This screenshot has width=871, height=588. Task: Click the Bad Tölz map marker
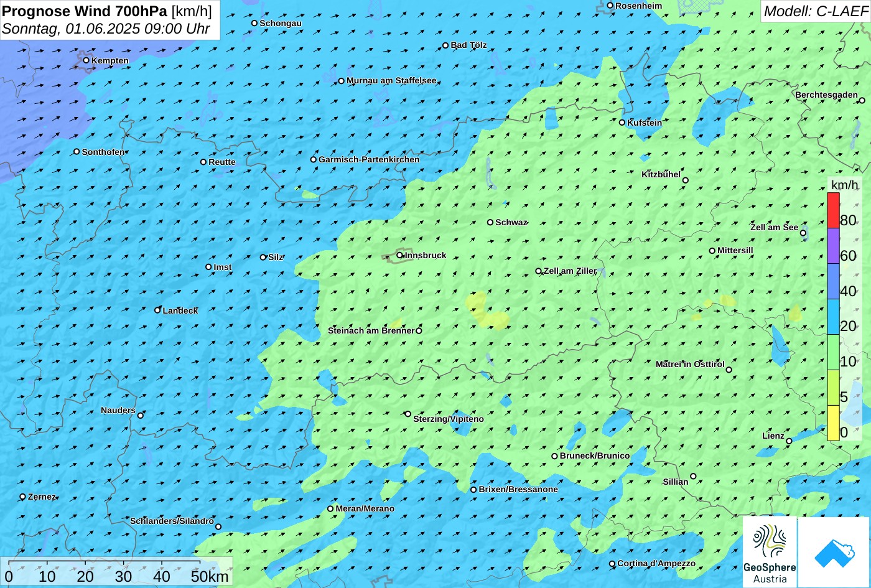pos(445,45)
